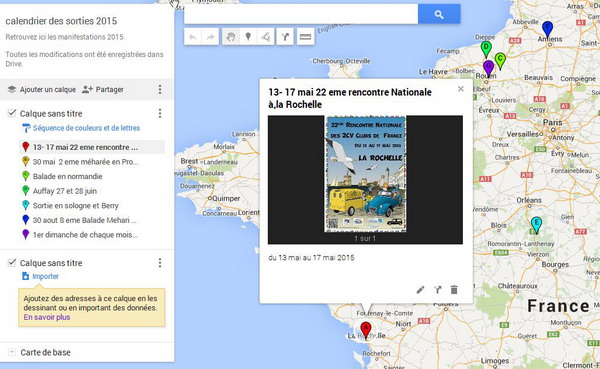Edit the info window with pencil icon
Screen dimensions: 600x369
420,290
